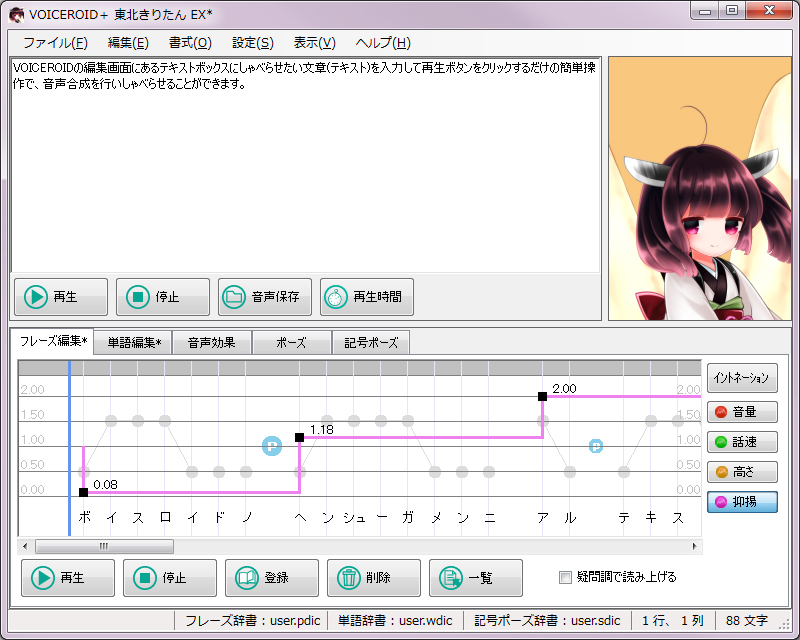The image size is (800, 640).
Task: Click the scrollbar left arrow
Action: tap(25, 547)
